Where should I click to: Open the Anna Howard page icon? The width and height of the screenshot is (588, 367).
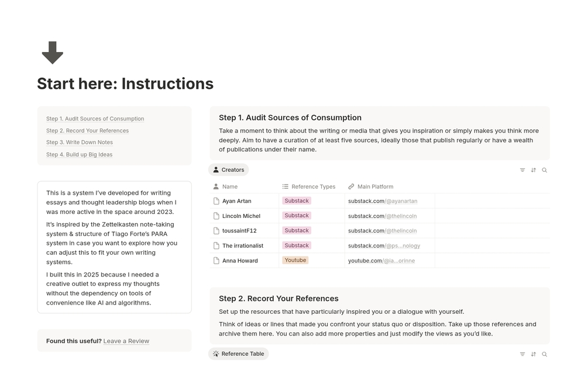[216, 261]
